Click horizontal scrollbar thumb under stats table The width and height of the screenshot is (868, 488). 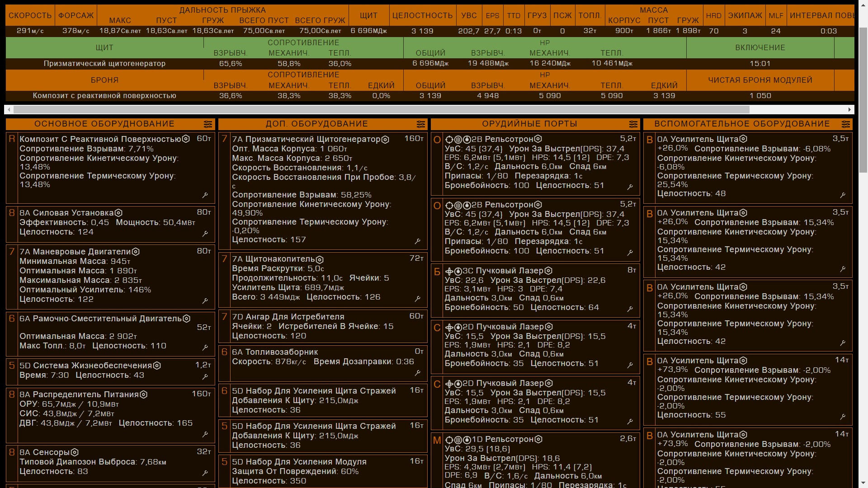pos(381,109)
